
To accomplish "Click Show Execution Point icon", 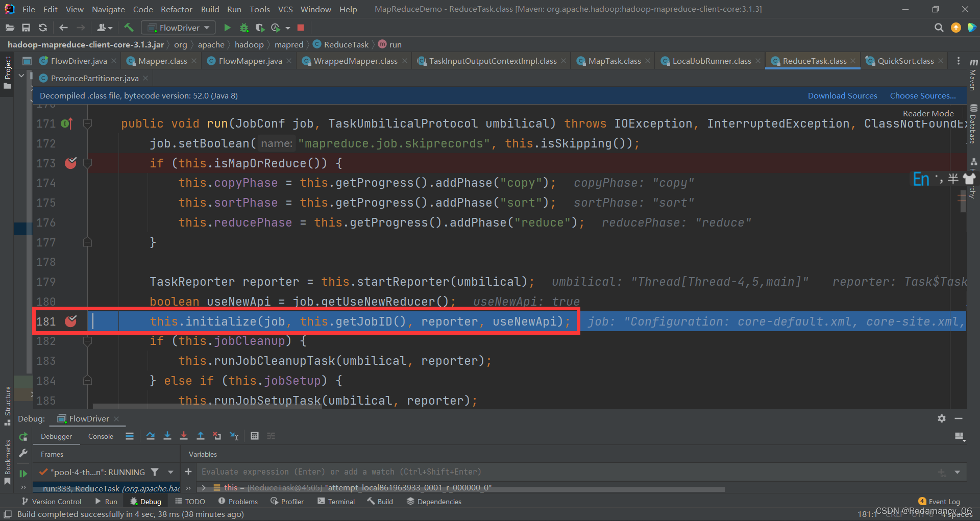I will 130,436.
